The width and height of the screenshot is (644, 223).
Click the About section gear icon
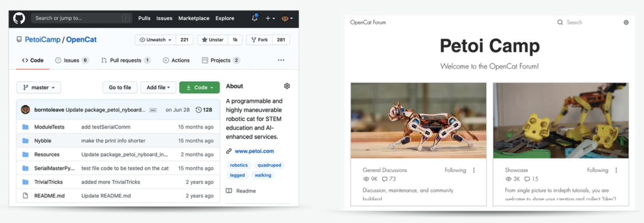coord(287,86)
